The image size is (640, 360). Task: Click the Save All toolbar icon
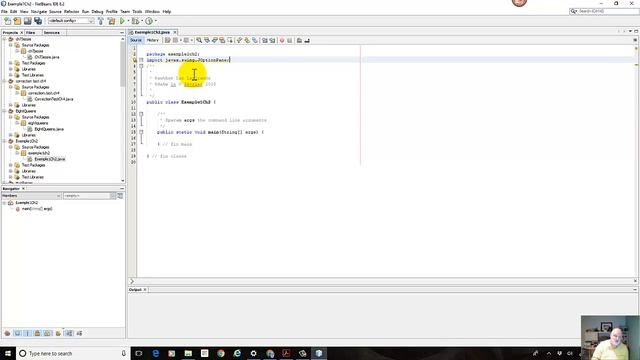click(38, 21)
